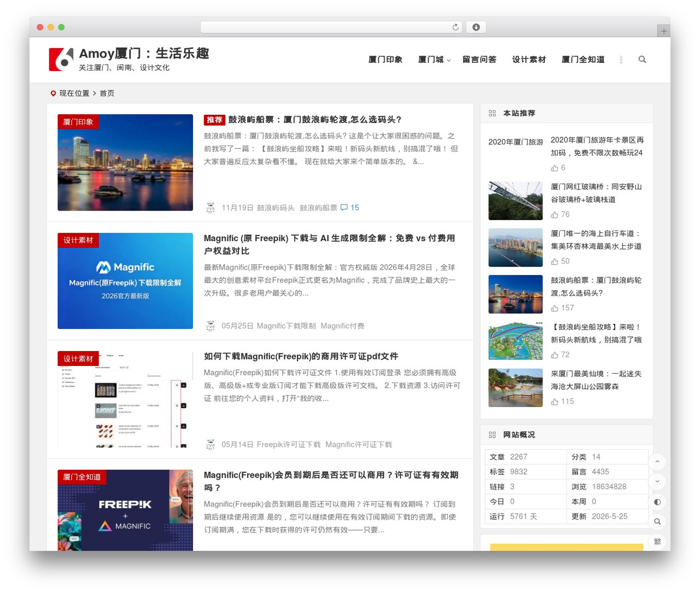Viewport: 700px width, 593px height.
Task: Open 厦门全知道 navigation item
Action: [583, 60]
